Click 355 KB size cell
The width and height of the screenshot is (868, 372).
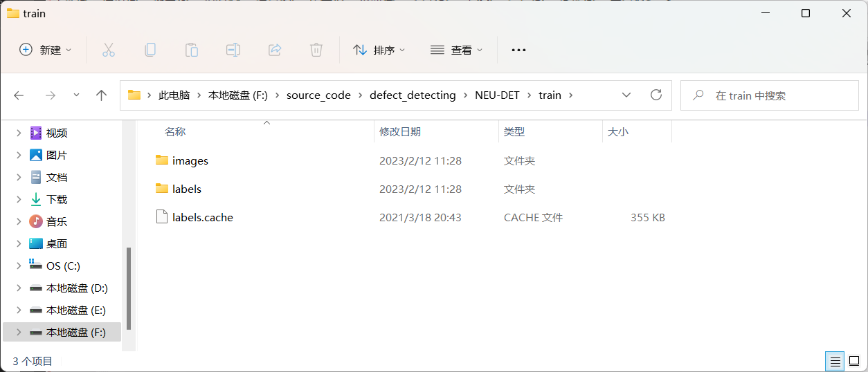tap(648, 217)
